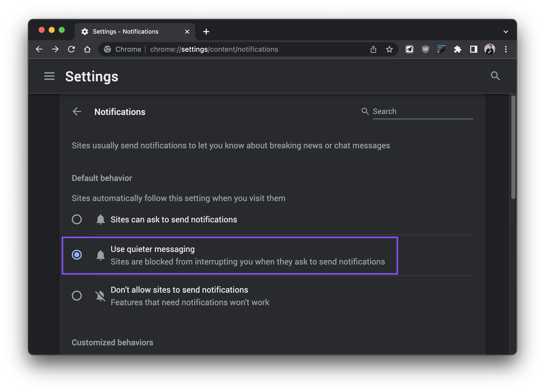Bookmark this page with the star

click(x=389, y=49)
